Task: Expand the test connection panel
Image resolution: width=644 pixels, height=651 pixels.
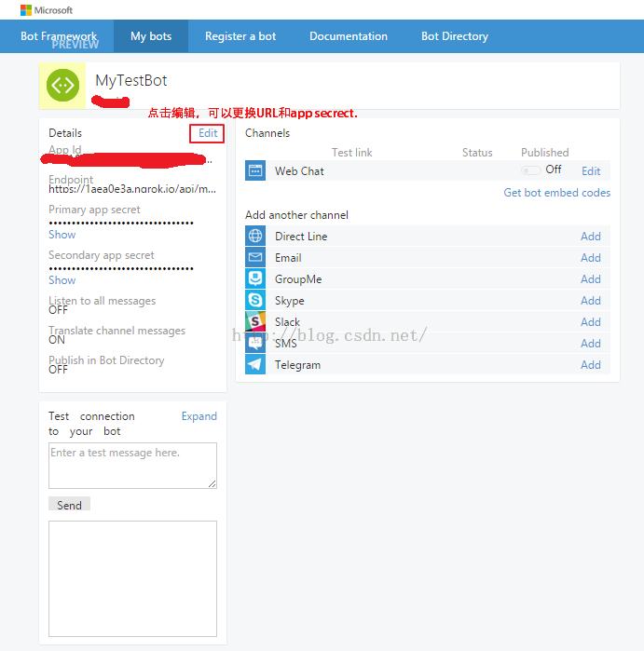Action: pyautogui.click(x=199, y=416)
